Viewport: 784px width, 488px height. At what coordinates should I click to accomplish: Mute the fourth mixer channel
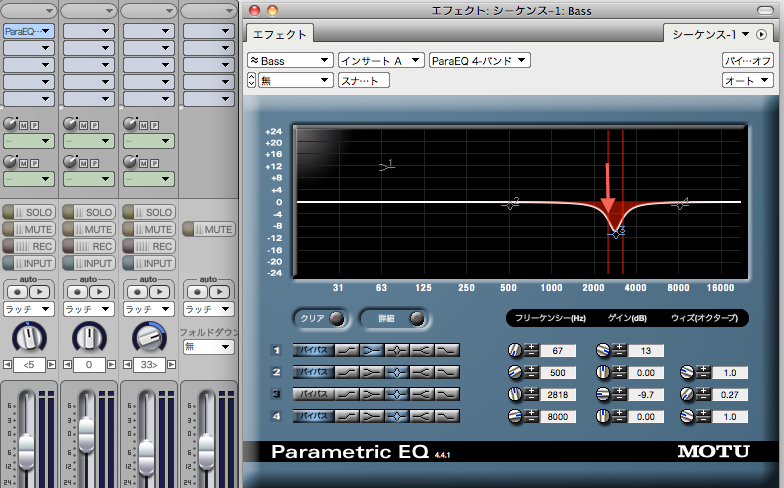click(x=208, y=229)
